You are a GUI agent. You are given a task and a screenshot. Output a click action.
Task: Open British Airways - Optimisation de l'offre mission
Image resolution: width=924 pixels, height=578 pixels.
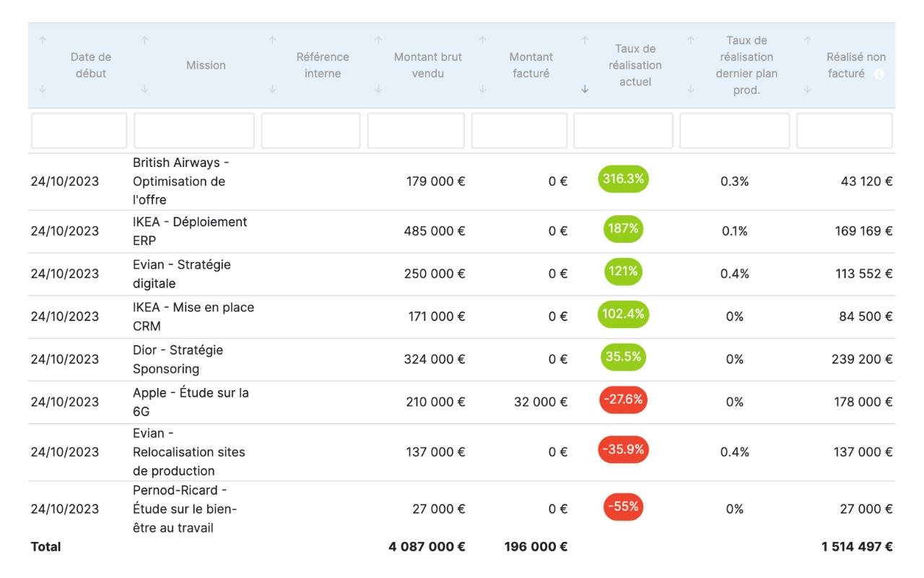click(x=180, y=181)
